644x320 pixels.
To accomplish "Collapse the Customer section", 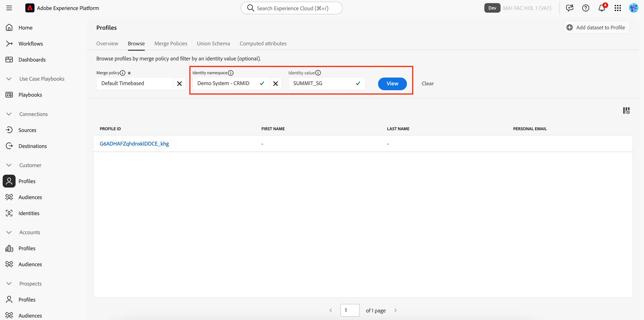I will click(9, 165).
